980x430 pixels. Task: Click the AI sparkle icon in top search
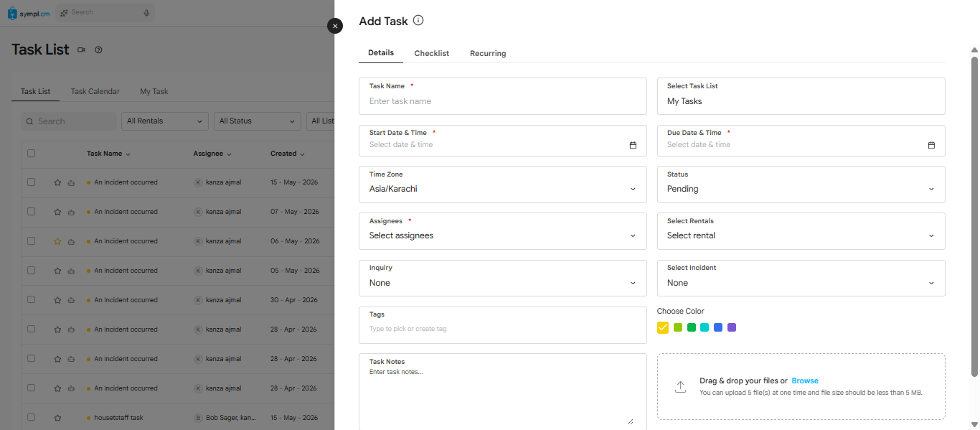click(65, 13)
